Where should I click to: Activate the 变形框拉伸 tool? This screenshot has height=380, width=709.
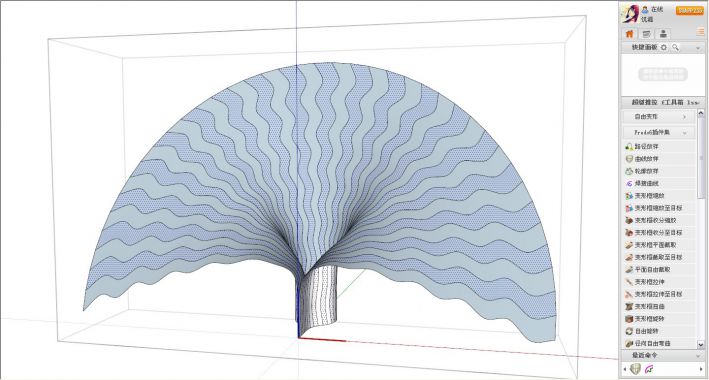coord(659,281)
